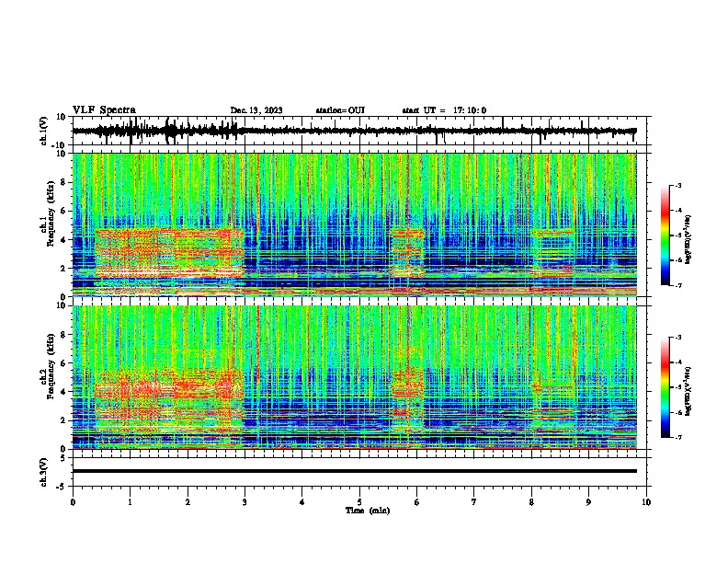
Task: Click the "ch.3(V)" axis label
Action: [x=44, y=473]
